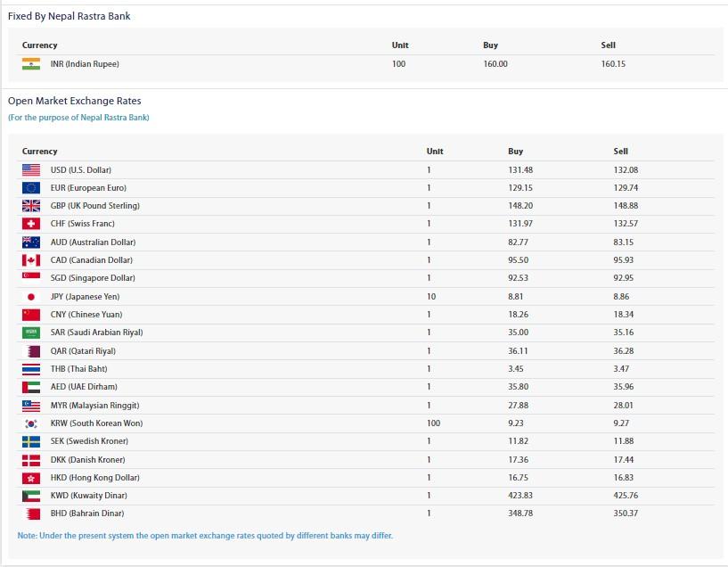Image resolution: width=728 pixels, height=567 pixels.
Task: Click the note about open market rates
Action: point(205,536)
